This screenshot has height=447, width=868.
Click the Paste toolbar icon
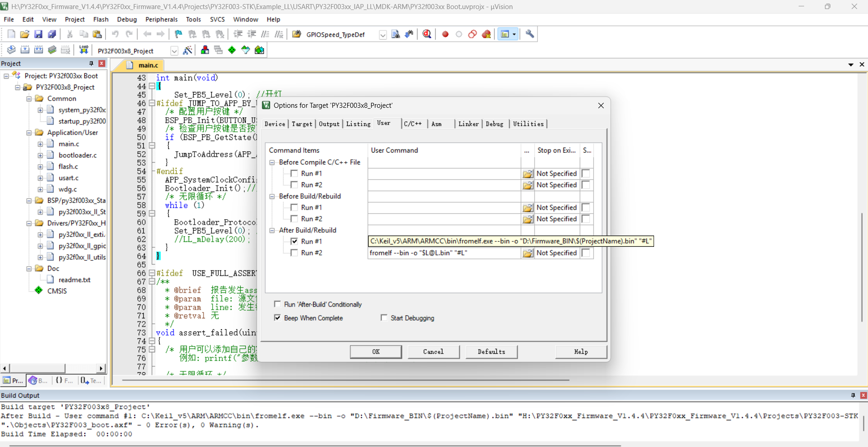[x=97, y=34]
